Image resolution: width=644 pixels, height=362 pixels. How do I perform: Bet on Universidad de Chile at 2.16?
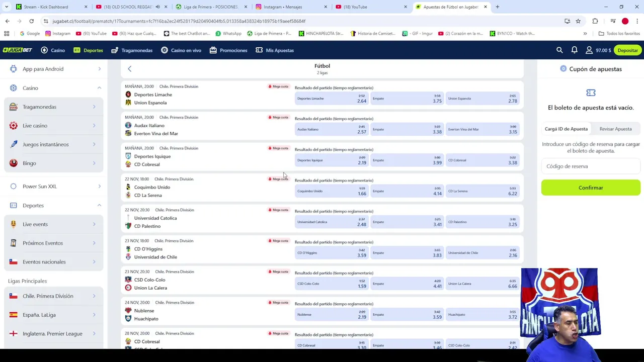[482, 253]
